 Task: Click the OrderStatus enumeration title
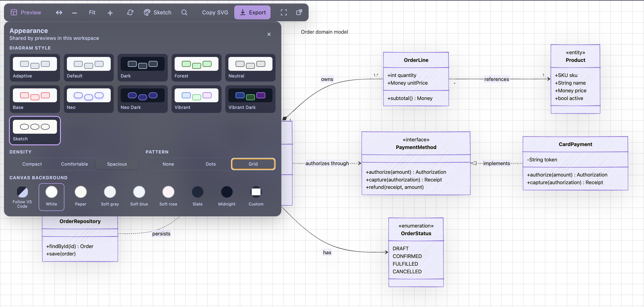(x=416, y=233)
